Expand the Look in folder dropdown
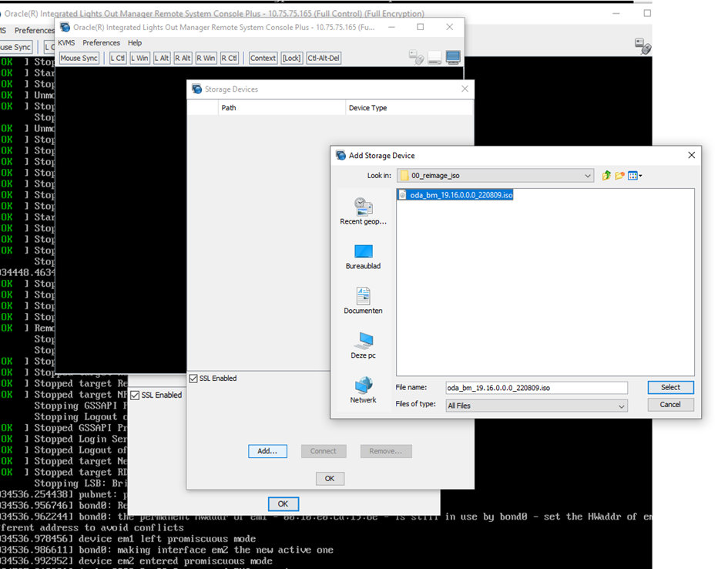728x569 pixels. click(588, 176)
